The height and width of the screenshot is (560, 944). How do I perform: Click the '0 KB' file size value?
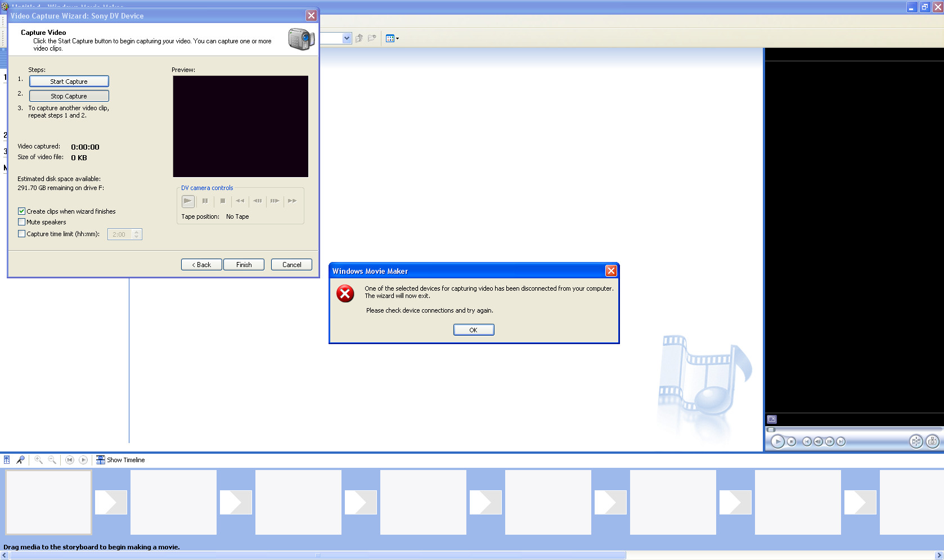[x=79, y=158]
